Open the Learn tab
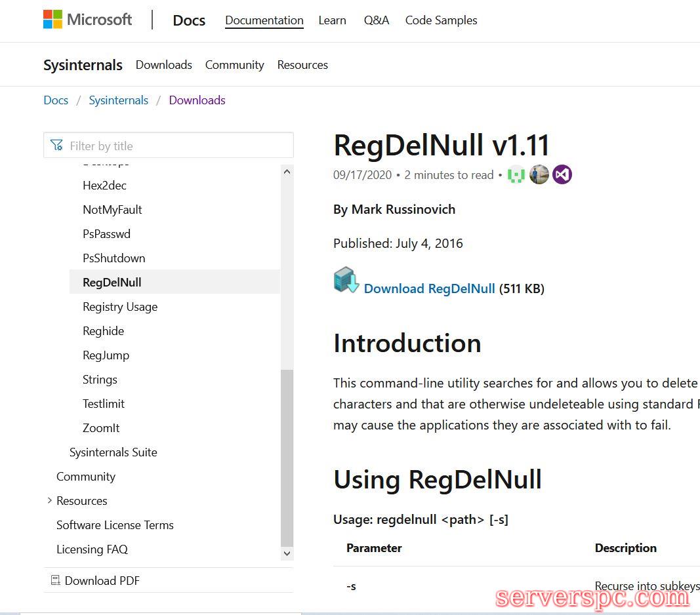Screen dimensions: 700x615 click(x=332, y=20)
